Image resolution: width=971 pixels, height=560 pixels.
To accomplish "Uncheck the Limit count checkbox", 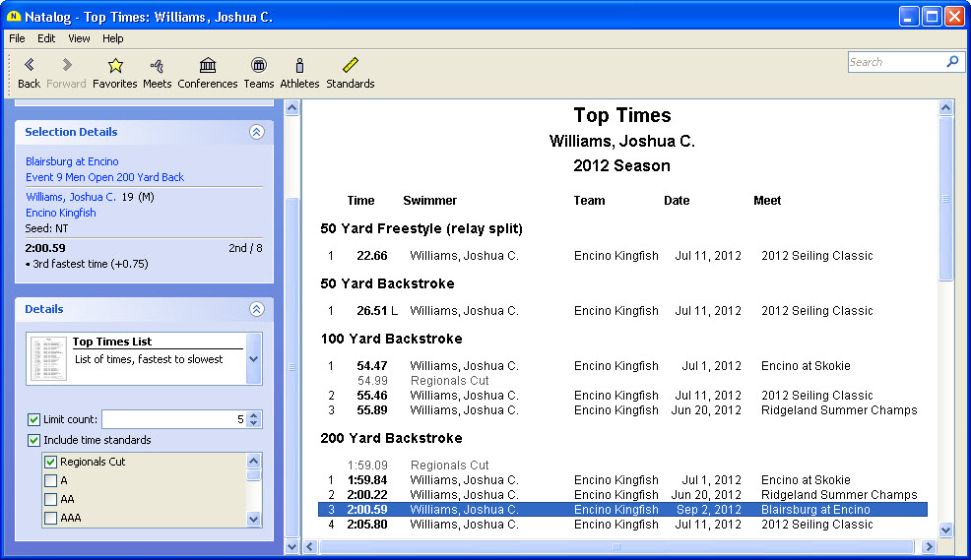I will coord(34,419).
